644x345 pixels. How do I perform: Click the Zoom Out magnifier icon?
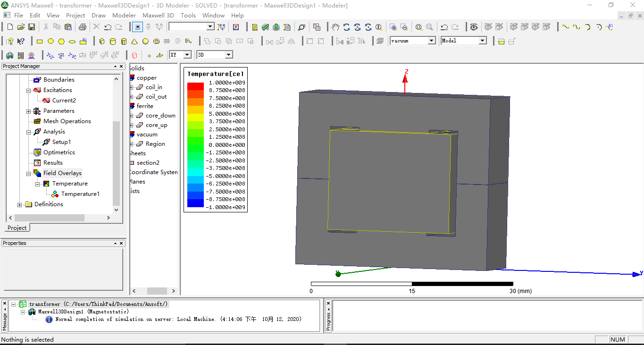404,27
